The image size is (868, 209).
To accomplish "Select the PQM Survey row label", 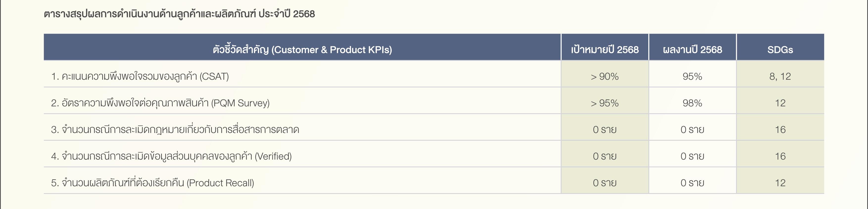I will (160, 103).
